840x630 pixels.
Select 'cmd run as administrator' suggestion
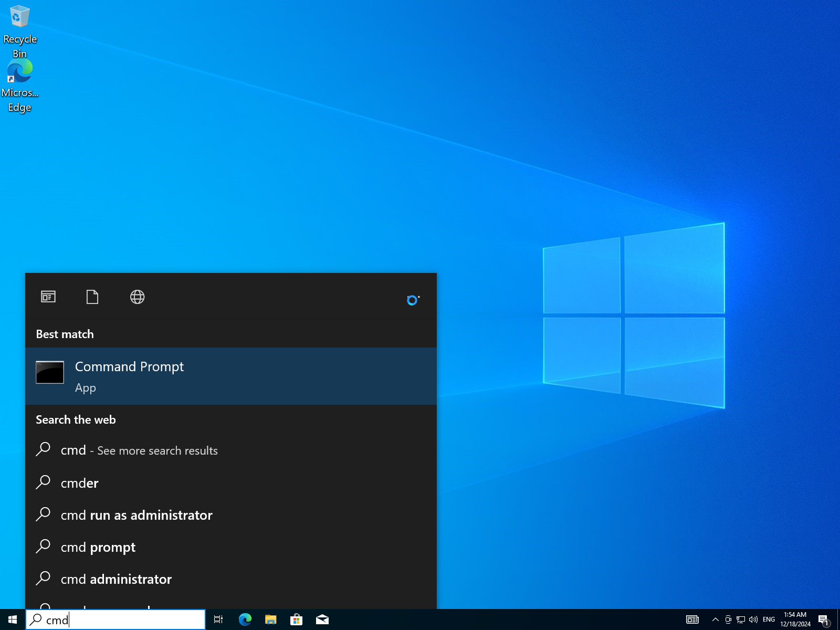pos(136,515)
